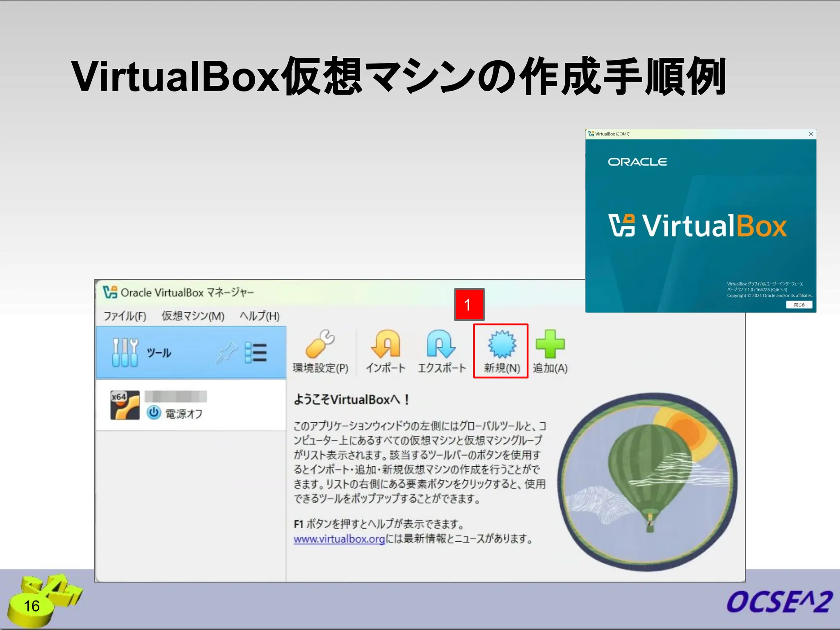The image size is (840, 630).
Task: Click the blurred VM name in list
Action: [176, 396]
